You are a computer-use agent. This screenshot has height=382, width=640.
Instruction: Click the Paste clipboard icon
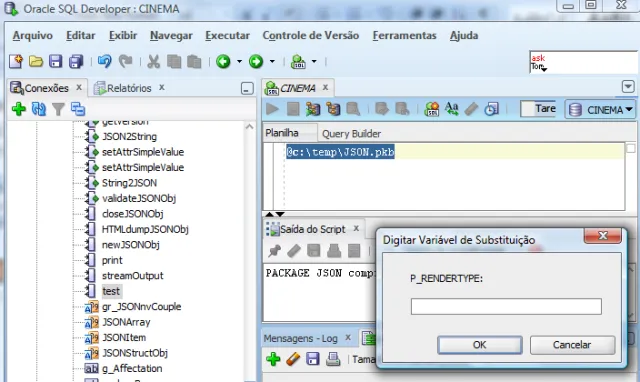pyautogui.click(x=194, y=62)
